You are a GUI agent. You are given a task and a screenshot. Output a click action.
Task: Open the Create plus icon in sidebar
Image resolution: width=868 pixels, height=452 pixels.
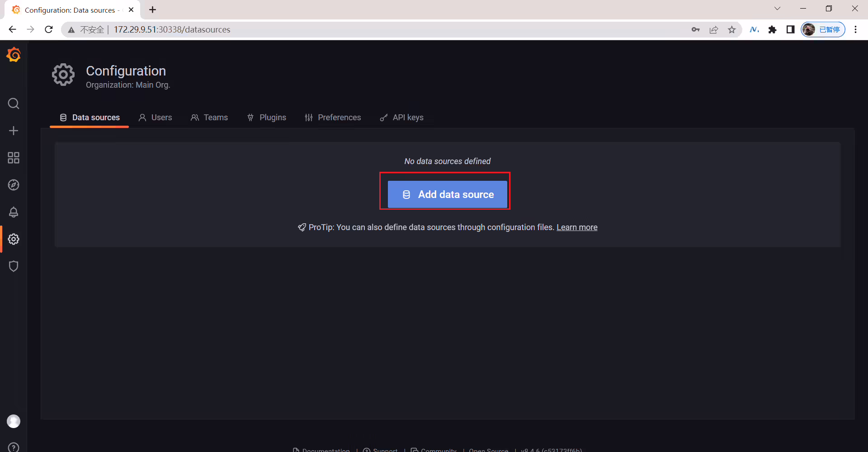(14, 131)
